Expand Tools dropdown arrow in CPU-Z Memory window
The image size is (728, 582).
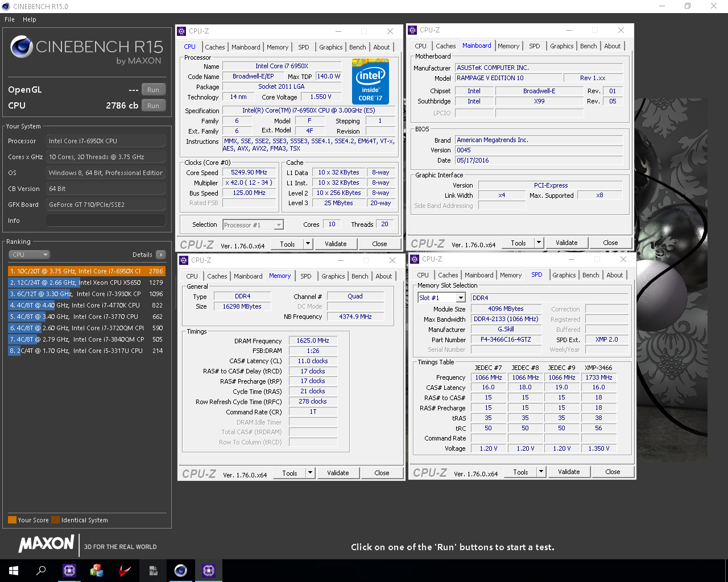click(x=311, y=473)
